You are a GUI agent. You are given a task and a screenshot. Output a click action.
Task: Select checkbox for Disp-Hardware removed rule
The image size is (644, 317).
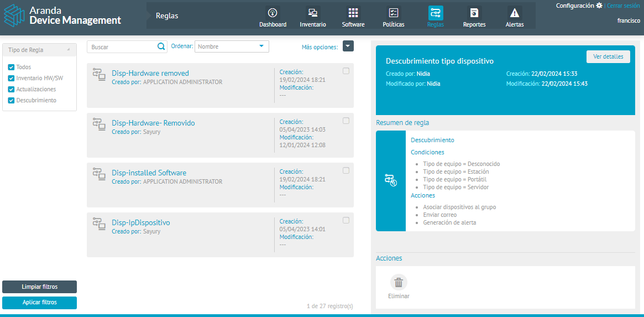346,71
